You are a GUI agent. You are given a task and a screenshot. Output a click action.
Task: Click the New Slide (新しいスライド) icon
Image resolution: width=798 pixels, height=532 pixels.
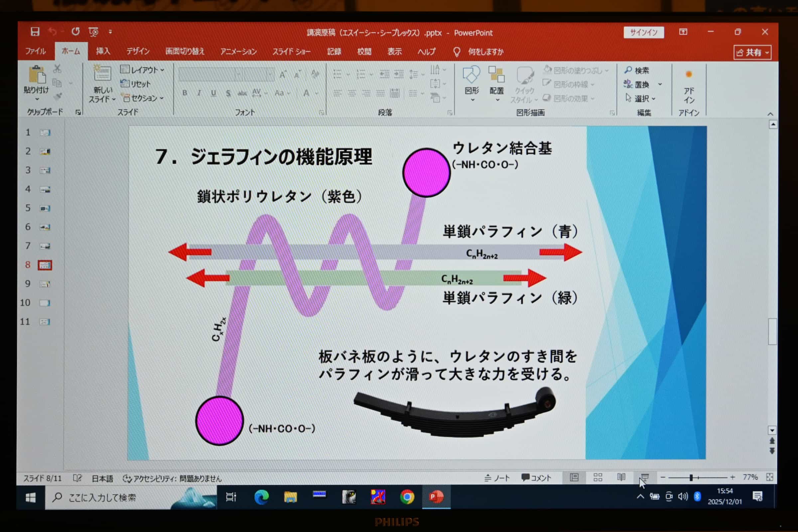(x=102, y=73)
